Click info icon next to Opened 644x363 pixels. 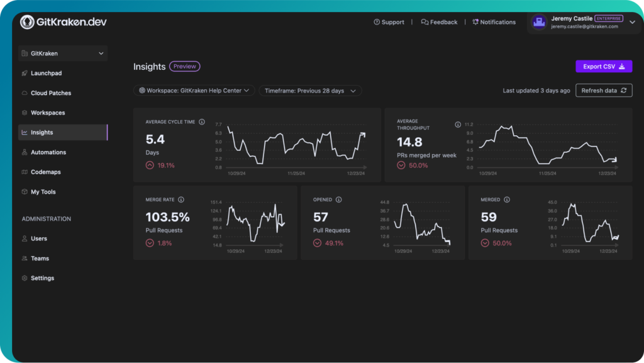pos(338,199)
